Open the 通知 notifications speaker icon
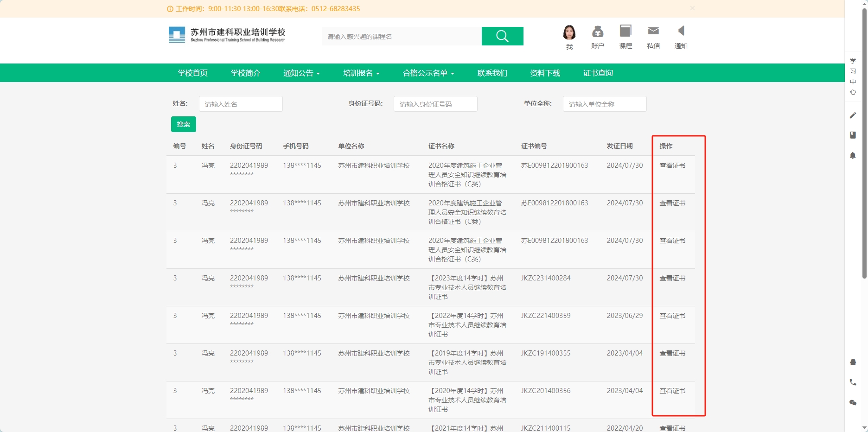This screenshot has width=868, height=432. tap(681, 37)
